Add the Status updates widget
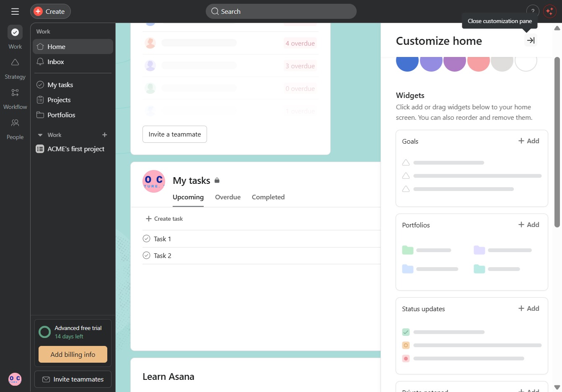The width and height of the screenshot is (562, 392). [529, 308]
